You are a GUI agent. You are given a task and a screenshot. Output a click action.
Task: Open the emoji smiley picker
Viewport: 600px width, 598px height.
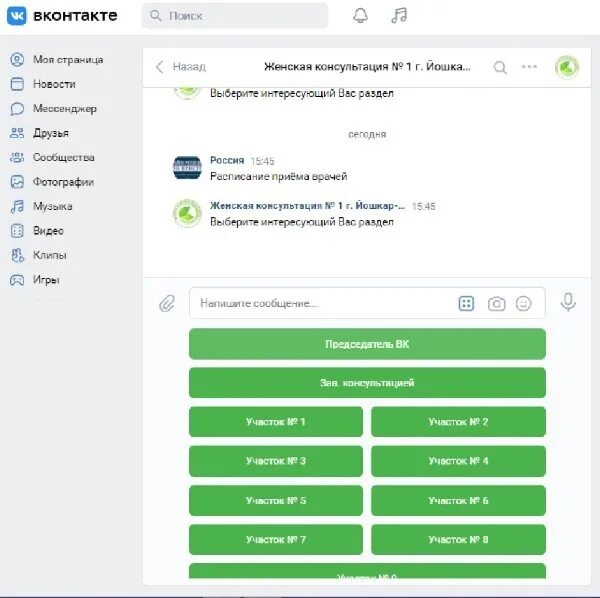pyautogui.click(x=523, y=304)
